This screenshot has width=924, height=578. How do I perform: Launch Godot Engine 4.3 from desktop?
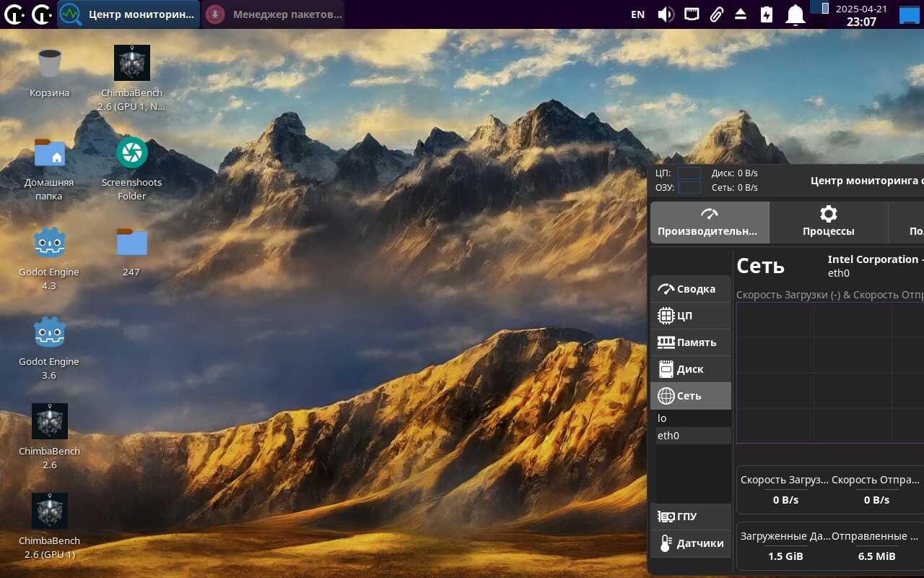(49, 242)
